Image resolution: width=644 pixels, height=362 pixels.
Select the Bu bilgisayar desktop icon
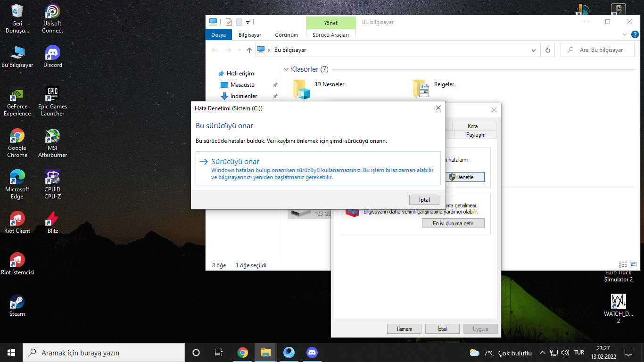[x=17, y=57]
